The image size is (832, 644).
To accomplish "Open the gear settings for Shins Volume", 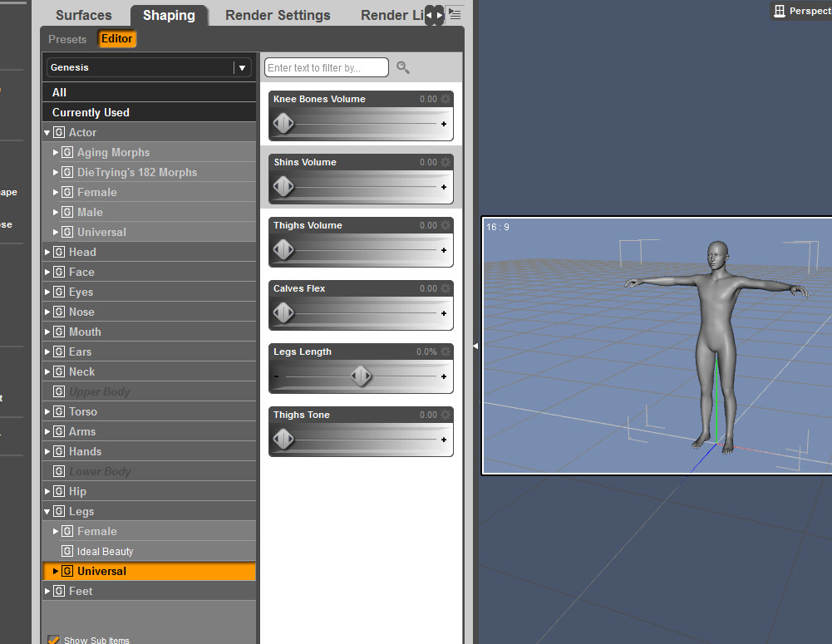I will point(446,162).
